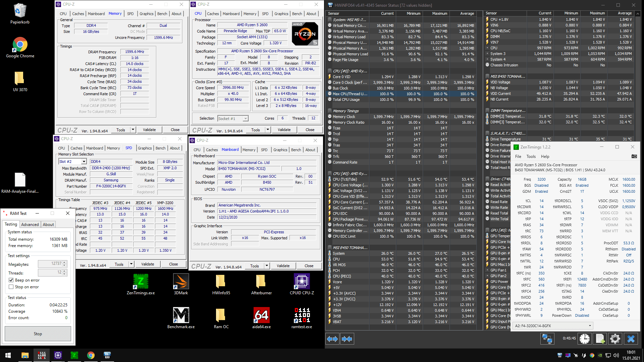
Task: Click HWiNFO expand columns arrows icon
Action: pos(332,339)
